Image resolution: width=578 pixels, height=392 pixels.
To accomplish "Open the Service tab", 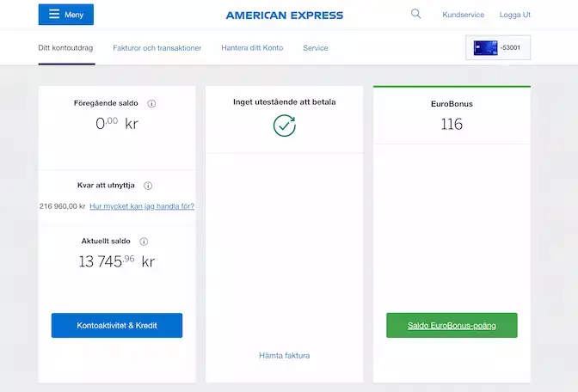I will [315, 48].
